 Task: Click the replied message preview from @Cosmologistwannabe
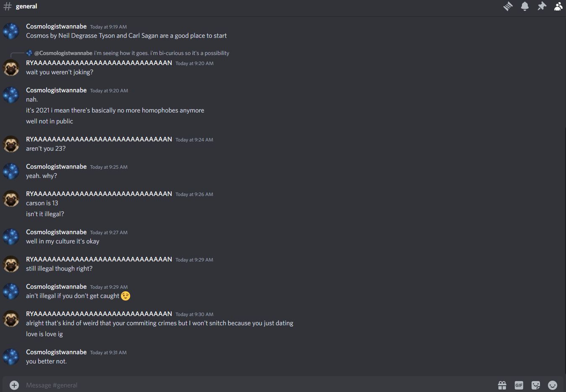tap(128, 53)
